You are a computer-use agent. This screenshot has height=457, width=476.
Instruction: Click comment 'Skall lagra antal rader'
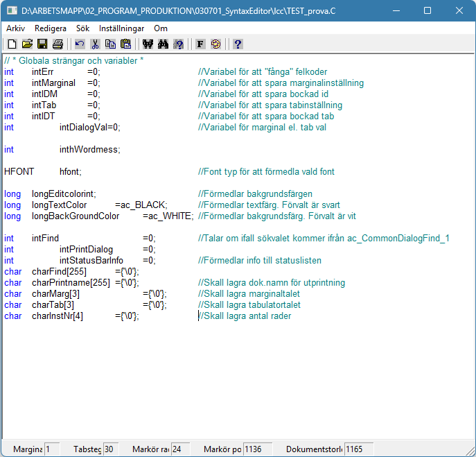[x=245, y=316]
